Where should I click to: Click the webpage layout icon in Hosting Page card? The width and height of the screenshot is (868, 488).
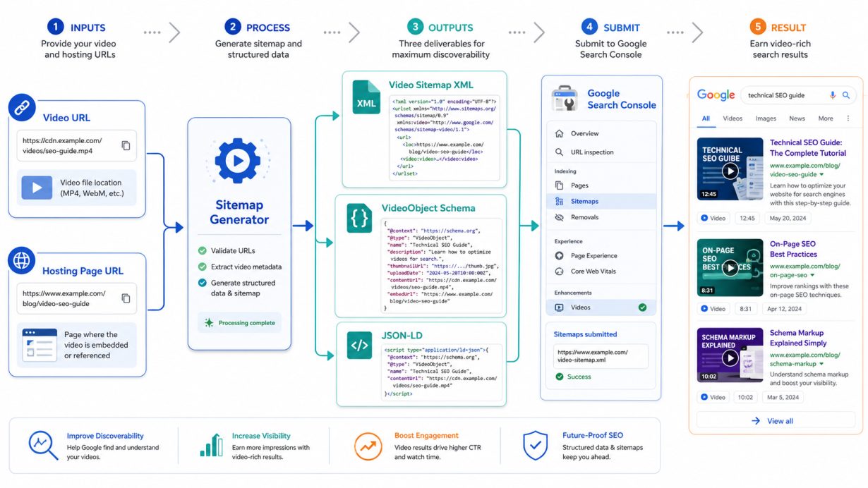click(x=40, y=345)
